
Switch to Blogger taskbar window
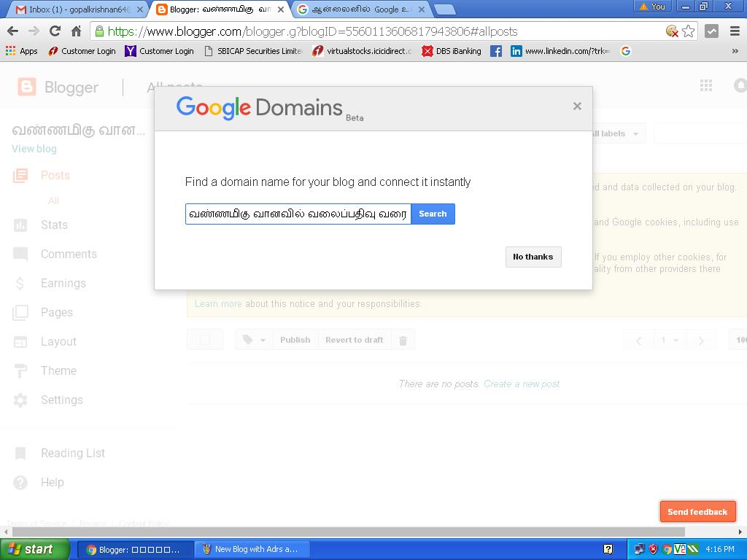tap(134, 550)
